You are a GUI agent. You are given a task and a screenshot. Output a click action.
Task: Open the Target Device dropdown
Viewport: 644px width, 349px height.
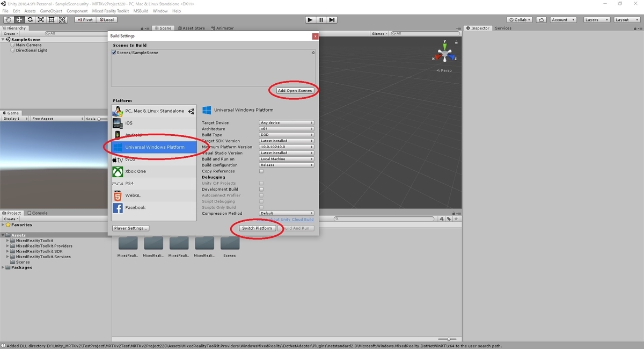287,123
